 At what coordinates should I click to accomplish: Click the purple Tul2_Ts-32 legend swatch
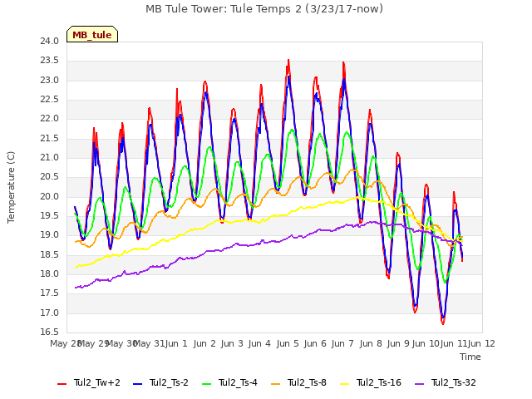point(420,384)
